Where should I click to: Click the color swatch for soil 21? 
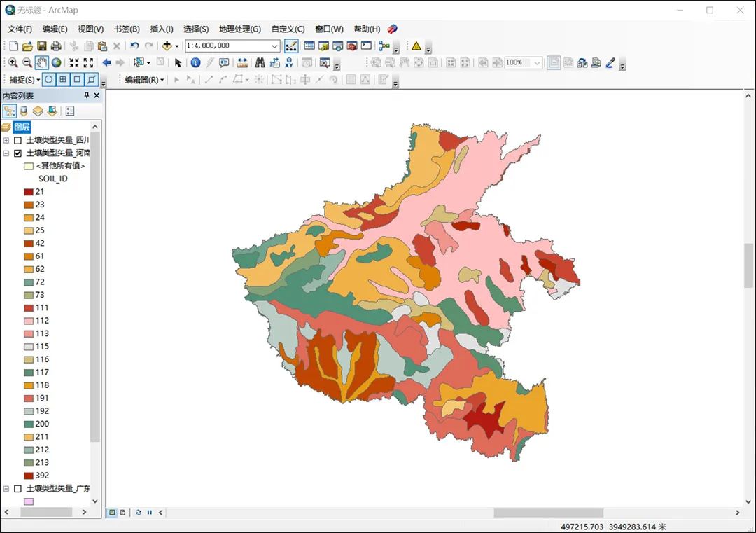(x=29, y=192)
